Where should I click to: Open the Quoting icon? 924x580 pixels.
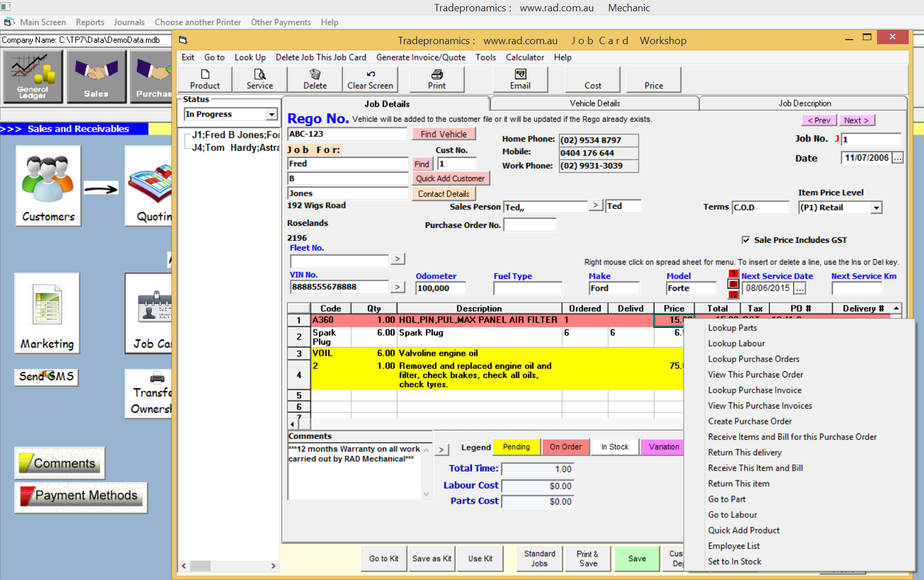click(148, 186)
